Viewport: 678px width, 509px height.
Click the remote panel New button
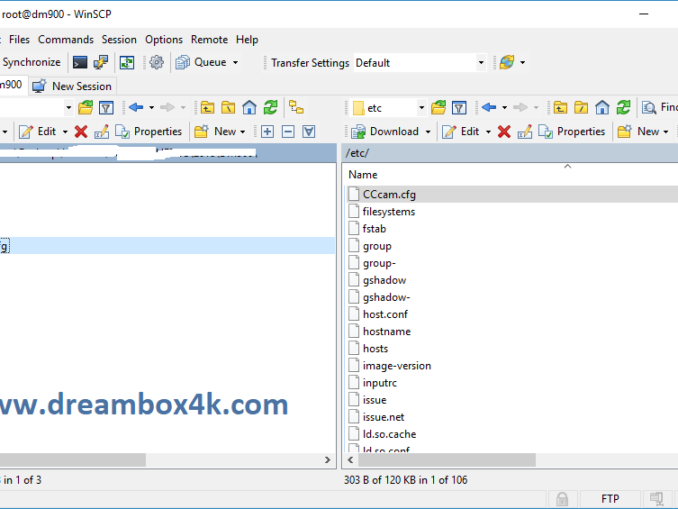coord(638,131)
